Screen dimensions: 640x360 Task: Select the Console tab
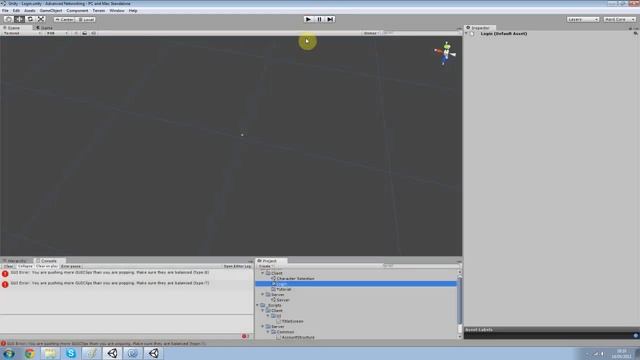coord(49,260)
